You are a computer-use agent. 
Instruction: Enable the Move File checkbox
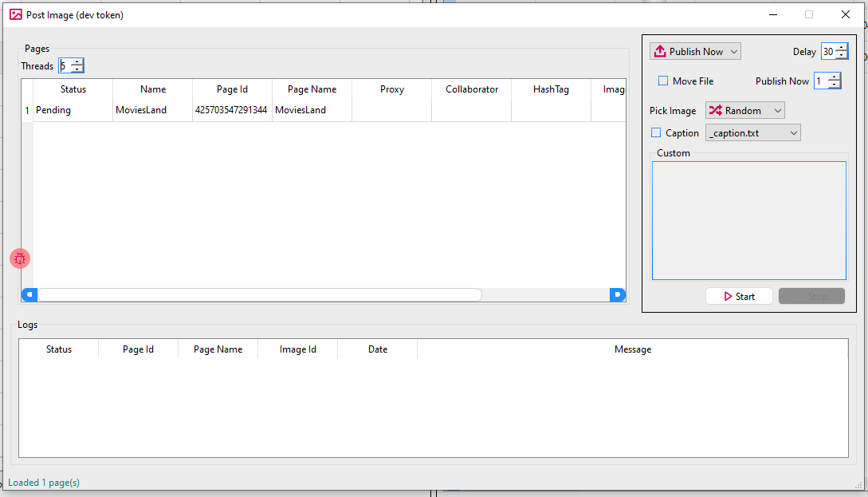point(662,81)
